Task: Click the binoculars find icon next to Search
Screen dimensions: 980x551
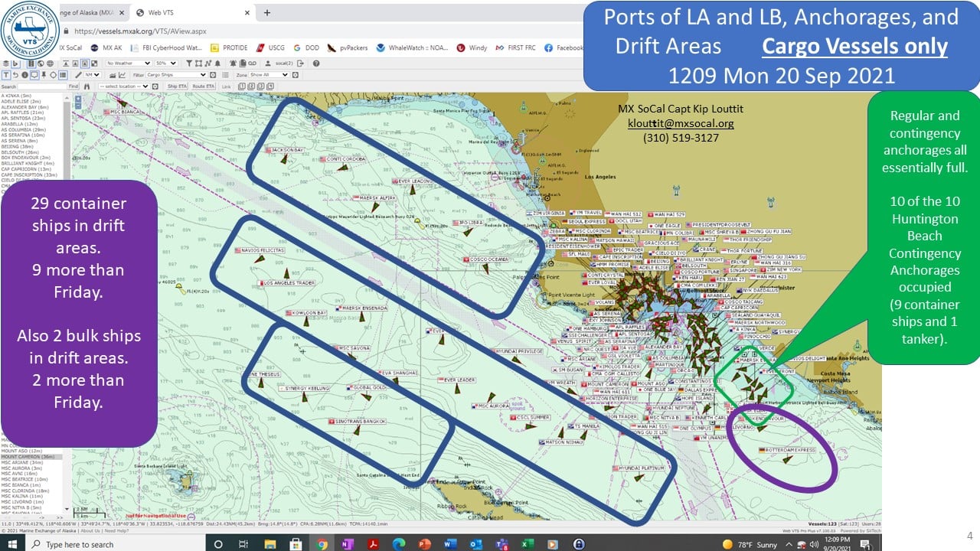Action: 86,86
